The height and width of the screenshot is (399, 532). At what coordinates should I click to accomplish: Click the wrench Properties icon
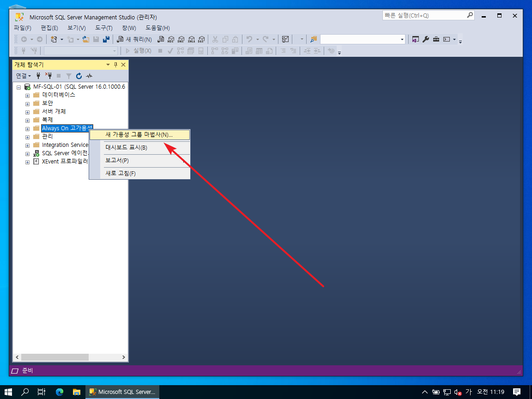pyautogui.click(x=426, y=39)
